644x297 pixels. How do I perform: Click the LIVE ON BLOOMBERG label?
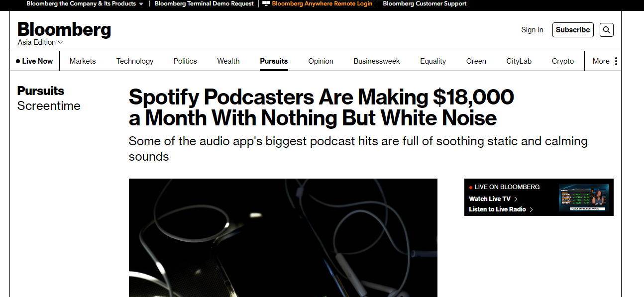click(507, 187)
